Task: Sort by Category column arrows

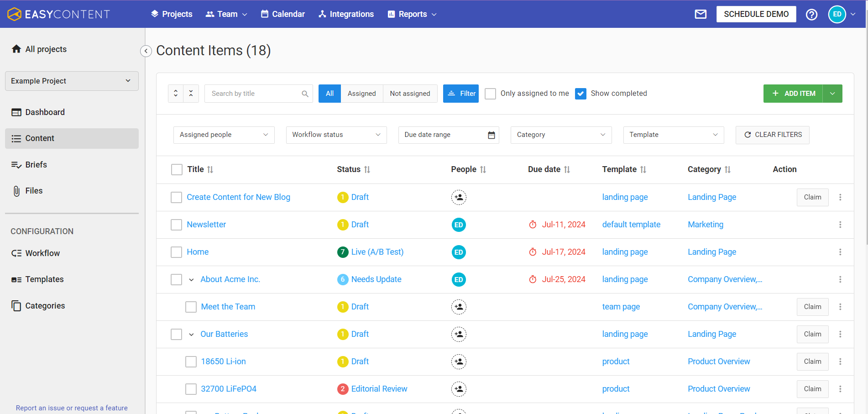Action: pyautogui.click(x=727, y=169)
